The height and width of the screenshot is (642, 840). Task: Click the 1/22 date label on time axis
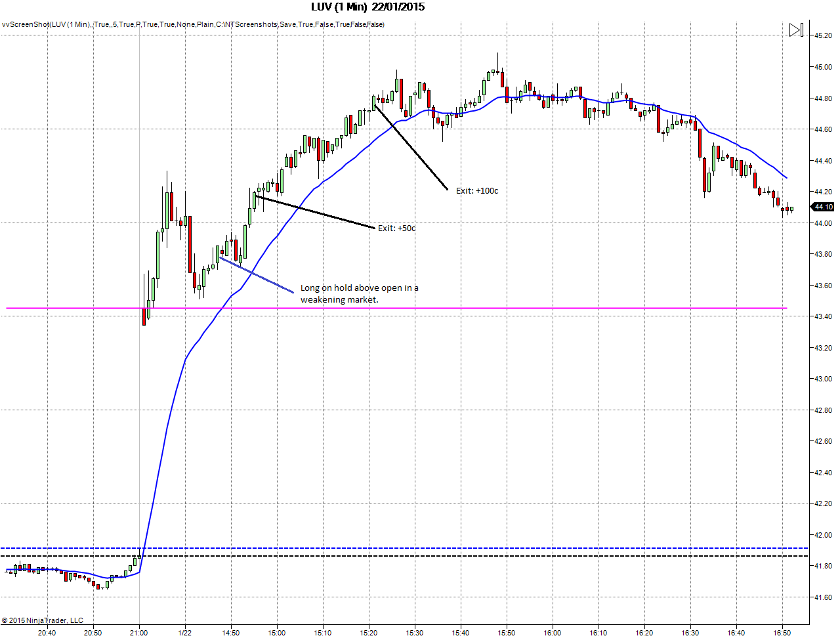point(184,633)
